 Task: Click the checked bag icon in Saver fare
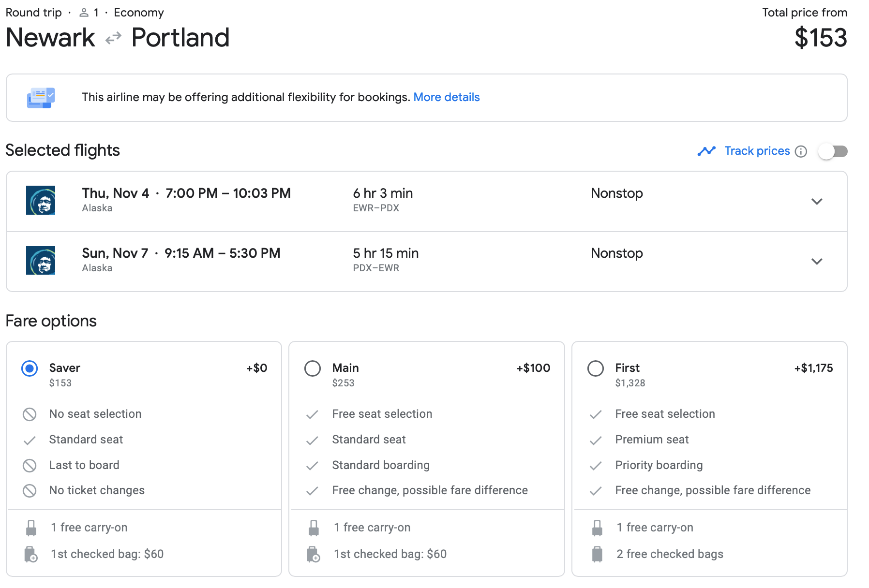click(31, 554)
